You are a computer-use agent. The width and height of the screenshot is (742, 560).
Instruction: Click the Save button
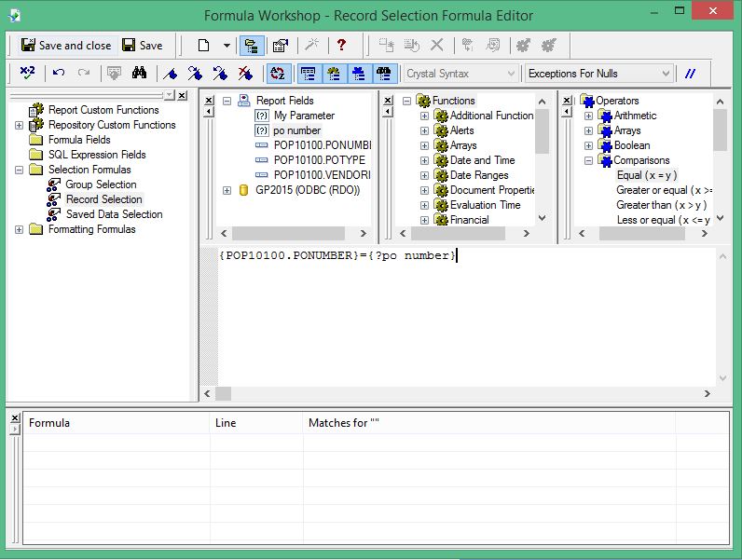pos(142,46)
